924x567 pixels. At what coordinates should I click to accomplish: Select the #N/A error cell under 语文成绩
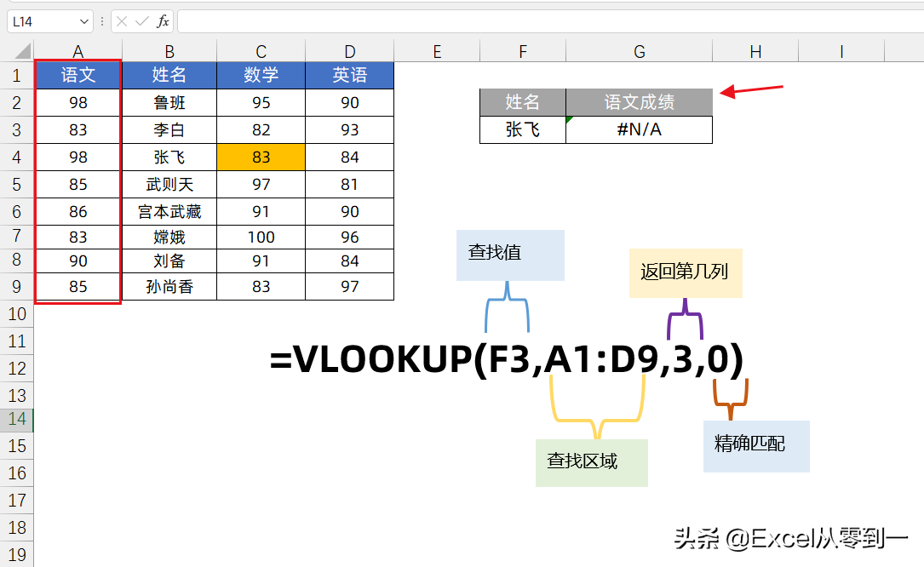639,130
